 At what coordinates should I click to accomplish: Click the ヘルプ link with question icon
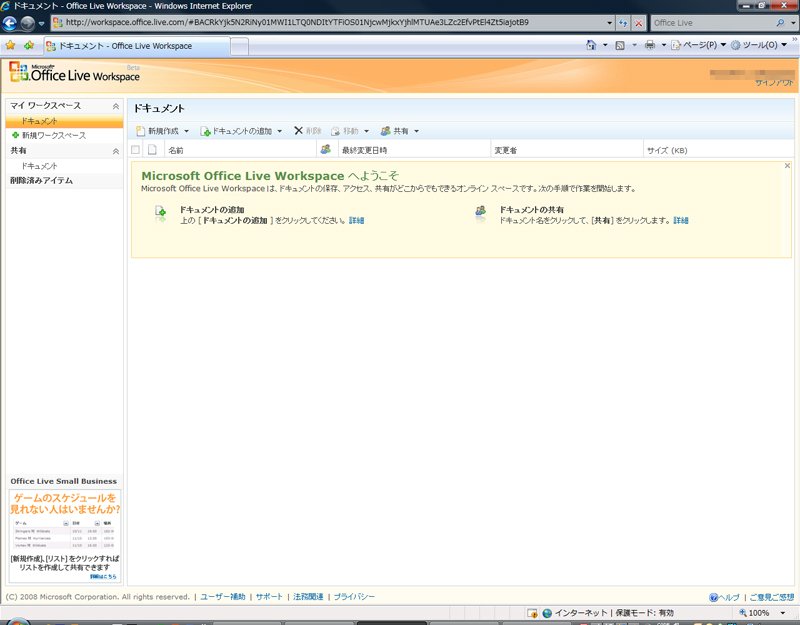[724, 597]
